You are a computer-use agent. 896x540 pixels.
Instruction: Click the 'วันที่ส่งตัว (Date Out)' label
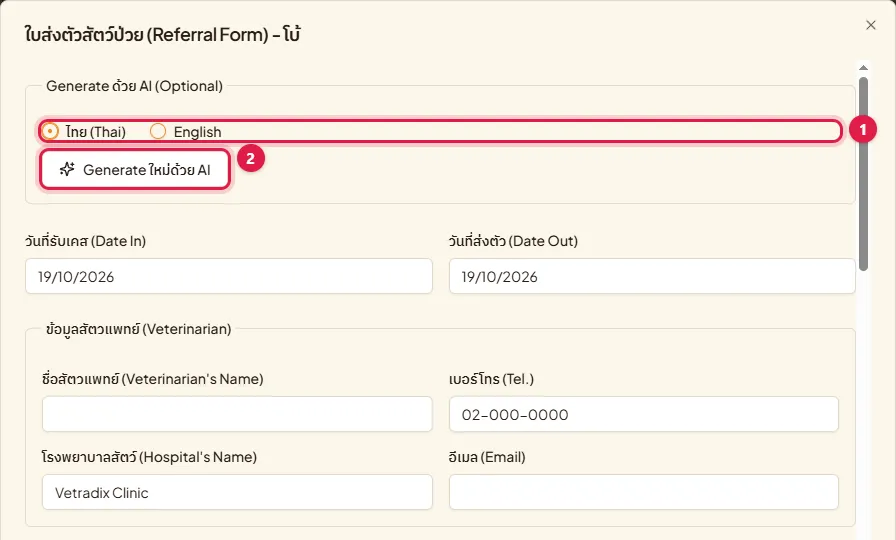point(513,241)
